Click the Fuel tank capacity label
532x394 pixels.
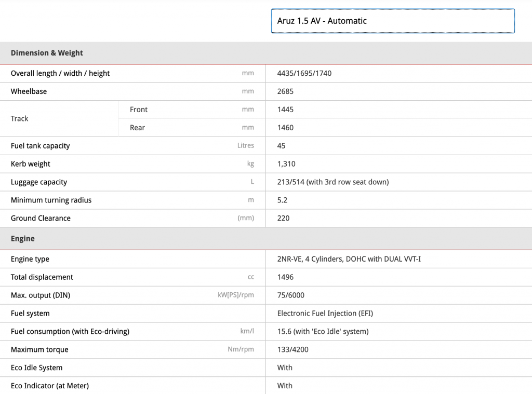click(x=40, y=146)
